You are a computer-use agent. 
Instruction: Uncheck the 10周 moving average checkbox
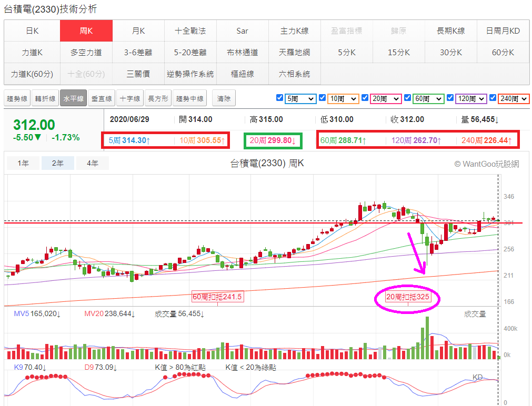pos(323,98)
